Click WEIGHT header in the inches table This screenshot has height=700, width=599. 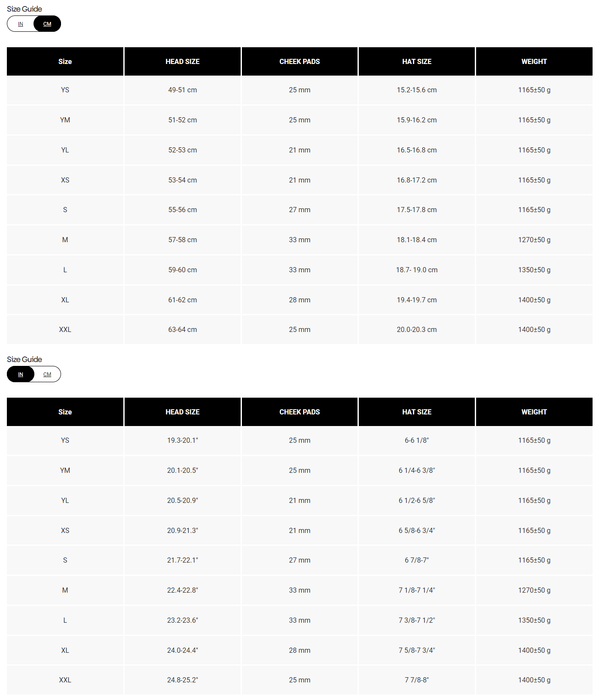click(534, 412)
